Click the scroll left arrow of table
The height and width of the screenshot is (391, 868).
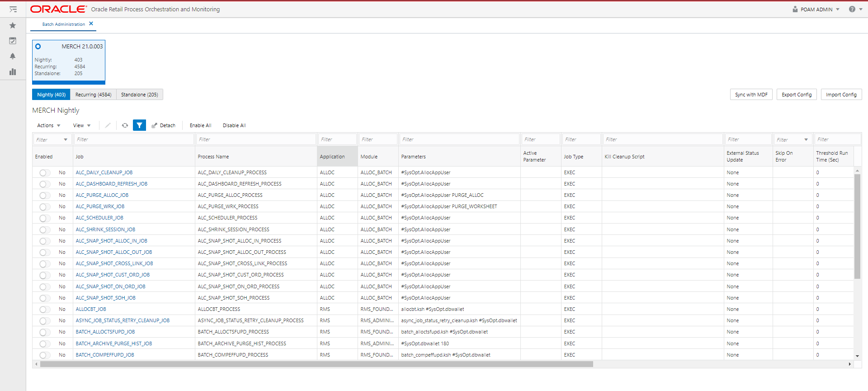tap(36, 364)
